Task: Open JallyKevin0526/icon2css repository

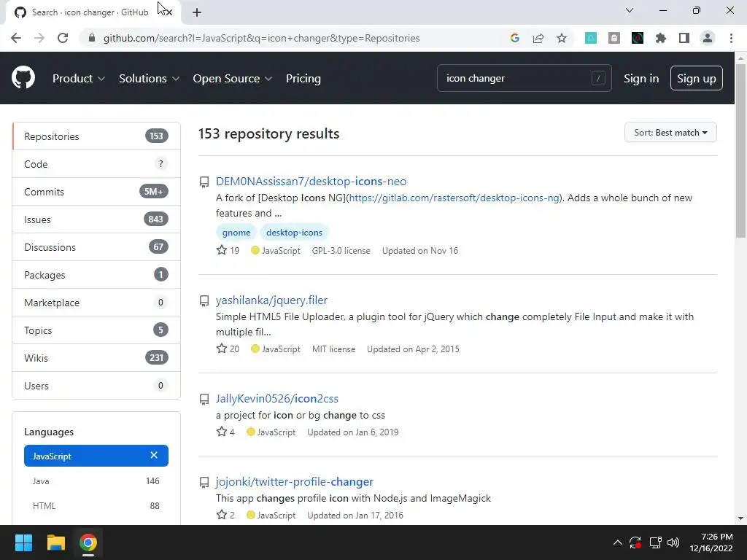Action: [x=276, y=399]
